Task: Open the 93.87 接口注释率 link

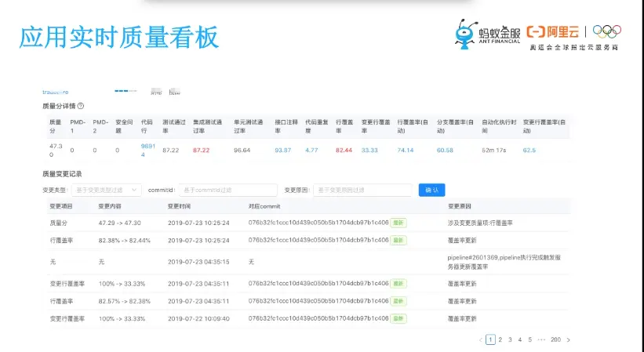Action: pos(282,151)
